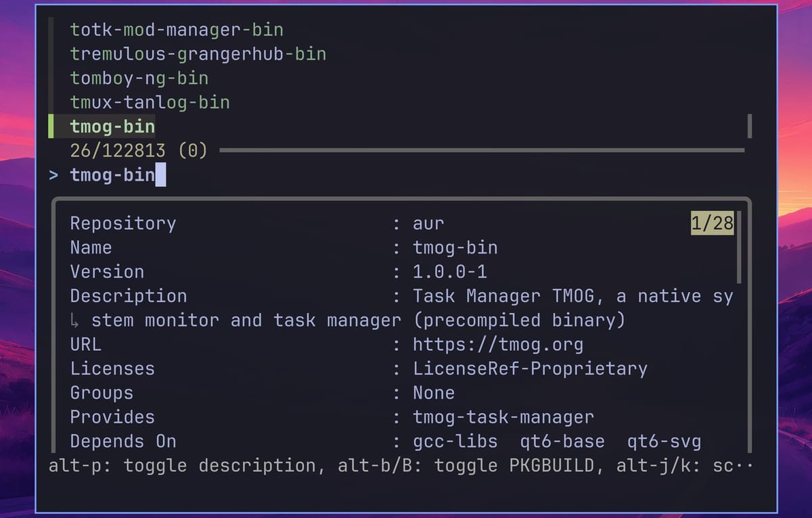Click the aur repository value
The width and height of the screenshot is (812, 518).
(x=429, y=224)
